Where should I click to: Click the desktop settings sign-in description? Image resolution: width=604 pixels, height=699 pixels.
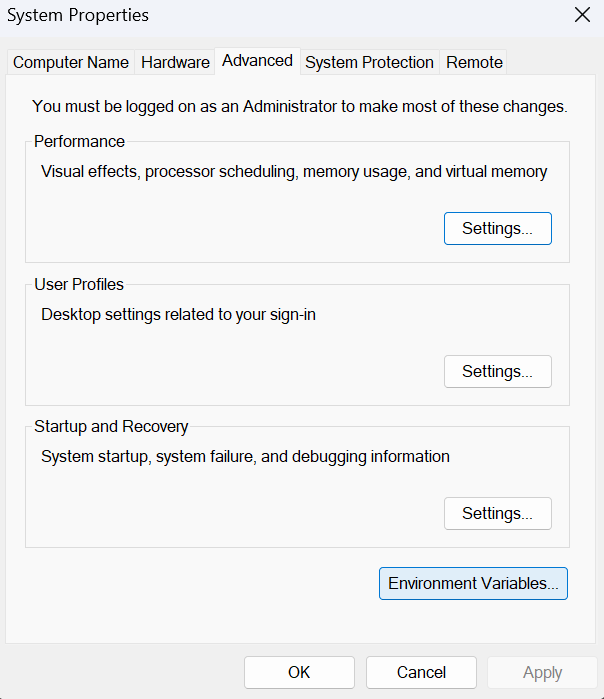point(178,314)
